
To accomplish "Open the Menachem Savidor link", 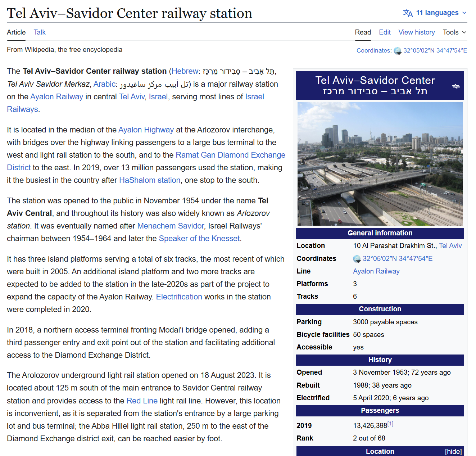I will pos(171,226).
